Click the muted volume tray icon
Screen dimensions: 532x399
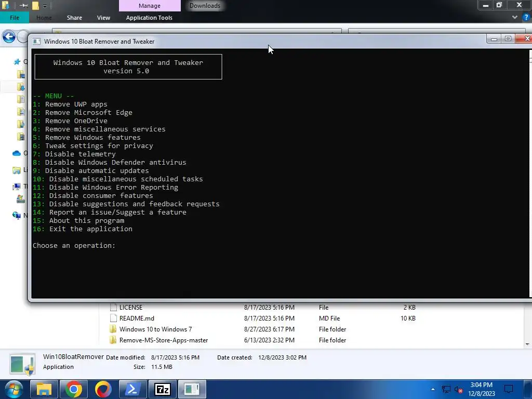(458, 390)
